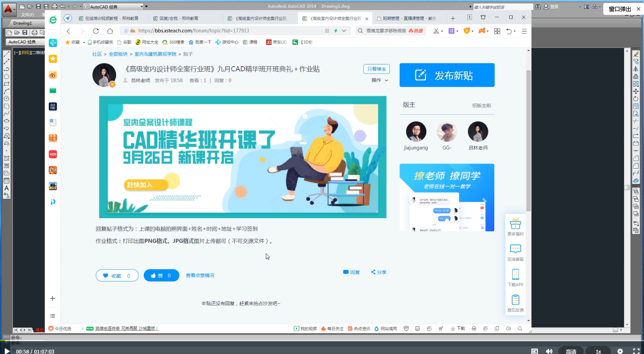Toggle 只看楼主 to show only author posts

376,69
